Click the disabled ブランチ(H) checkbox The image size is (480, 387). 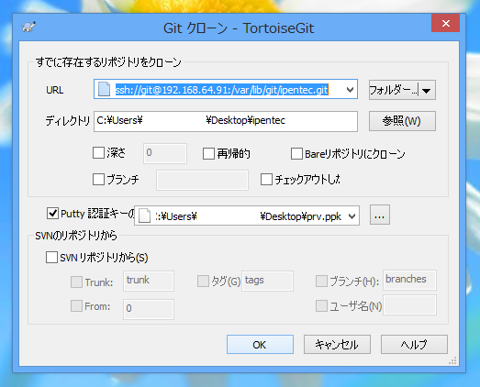322,281
